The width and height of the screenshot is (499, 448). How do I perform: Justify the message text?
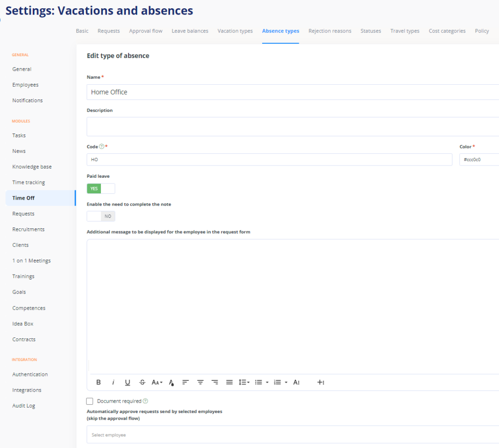click(x=230, y=383)
